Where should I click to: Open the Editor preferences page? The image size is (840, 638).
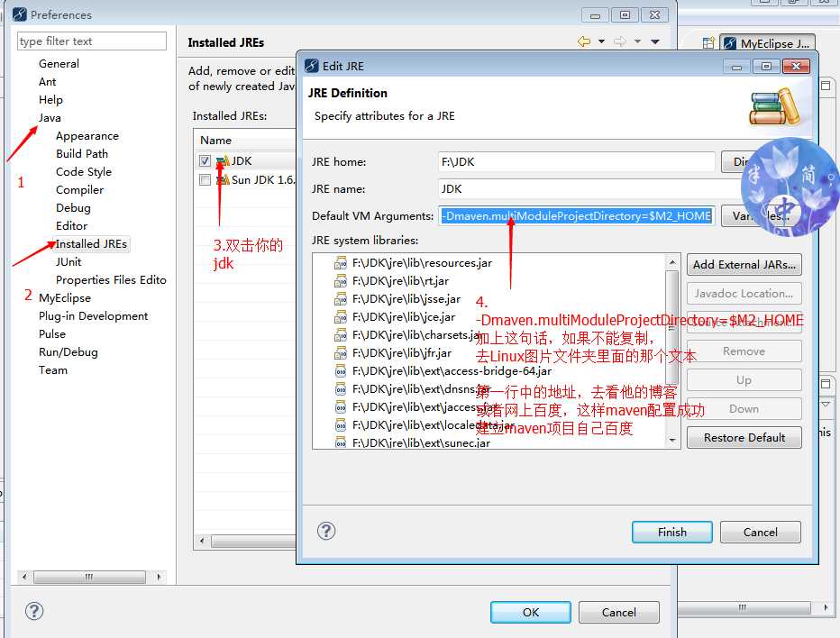click(72, 226)
